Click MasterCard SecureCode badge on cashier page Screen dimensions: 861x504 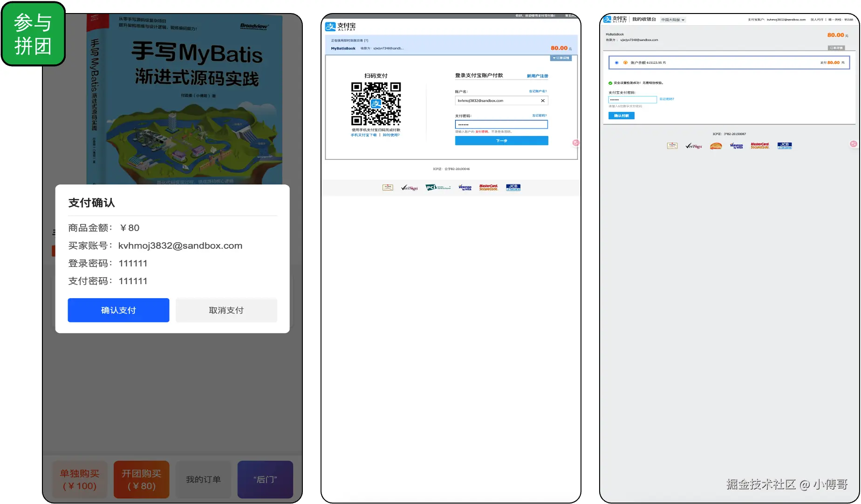(760, 146)
